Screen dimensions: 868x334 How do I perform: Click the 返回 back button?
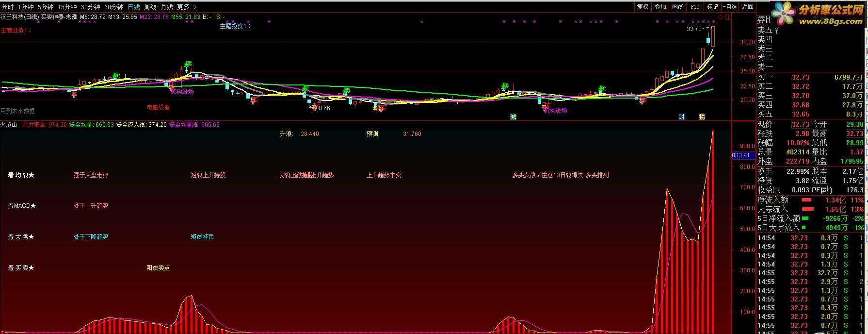tap(748, 7)
